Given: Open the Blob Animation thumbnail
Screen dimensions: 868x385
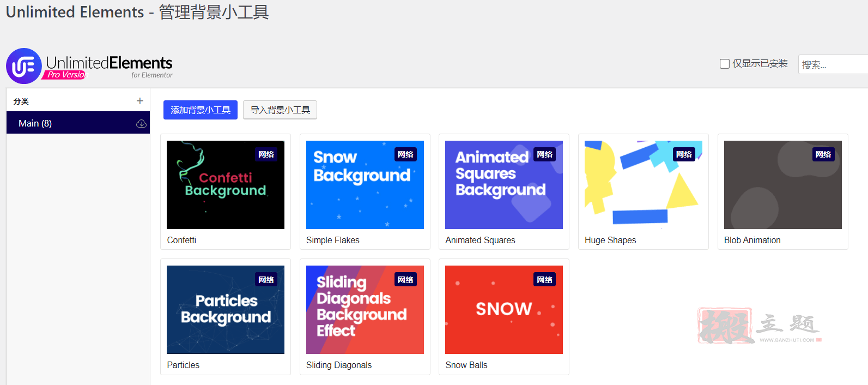Looking at the screenshot, I should point(783,185).
